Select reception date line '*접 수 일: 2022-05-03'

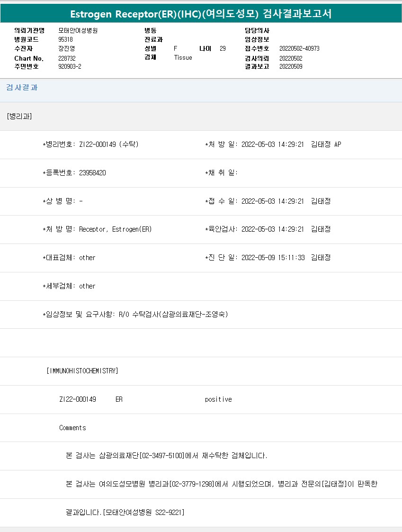point(268,201)
